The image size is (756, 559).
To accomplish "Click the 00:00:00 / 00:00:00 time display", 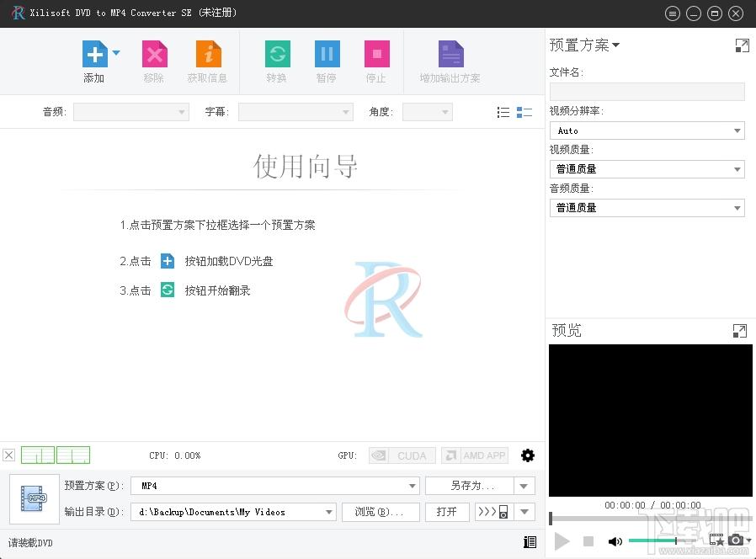I will [652, 505].
